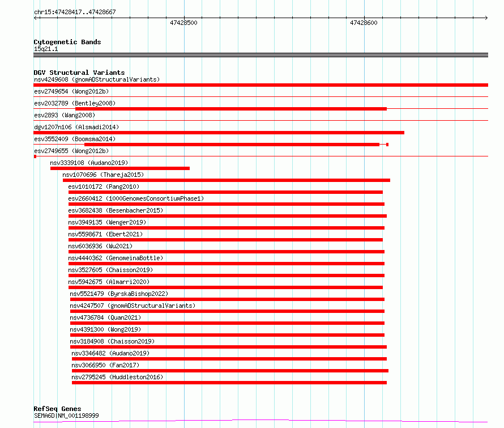Click the nsv5598671 (Ebert2021) label
This screenshot has width=504, height=428.
[x=105, y=234]
